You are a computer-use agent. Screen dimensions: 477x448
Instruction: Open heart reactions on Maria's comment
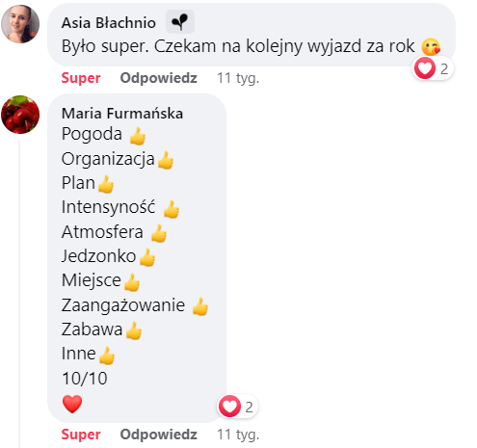pyautogui.click(x=237, y=407)
